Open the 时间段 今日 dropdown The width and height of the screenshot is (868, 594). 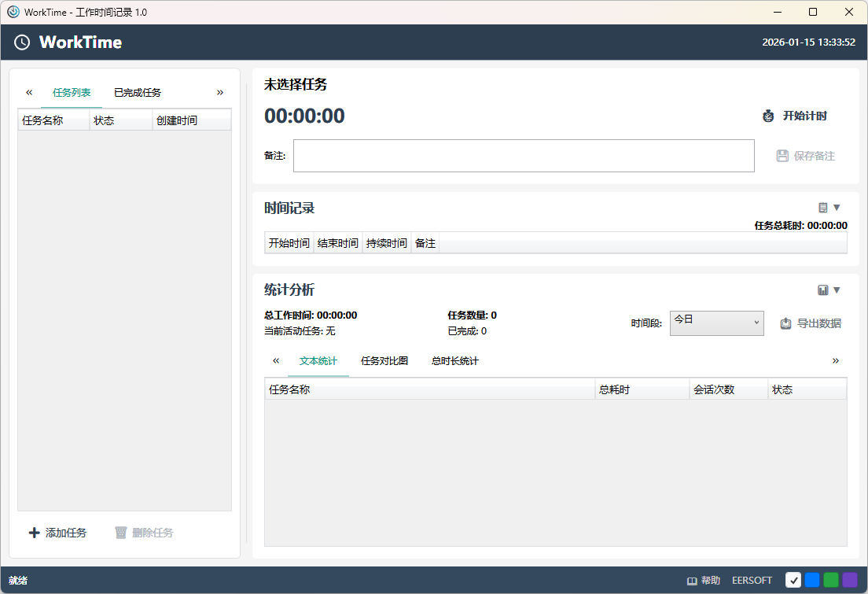pyautogui.click(x=716, y=323)
